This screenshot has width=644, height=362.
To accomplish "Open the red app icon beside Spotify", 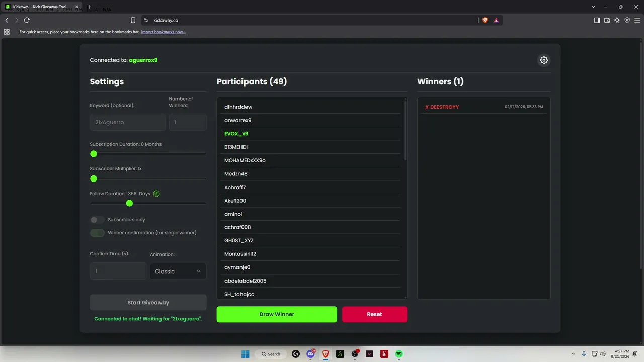I will [384, 354].
